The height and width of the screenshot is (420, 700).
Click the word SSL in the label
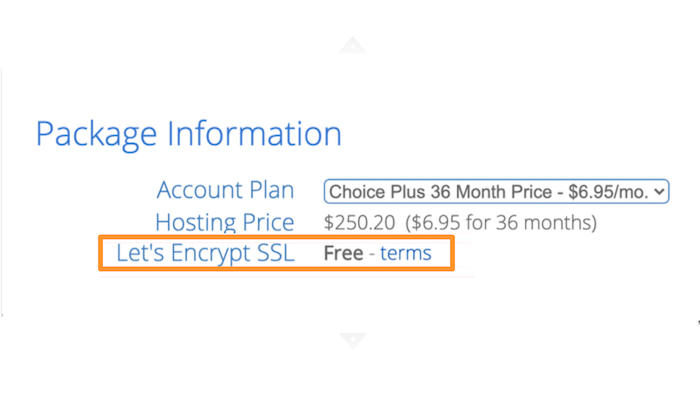276,253
